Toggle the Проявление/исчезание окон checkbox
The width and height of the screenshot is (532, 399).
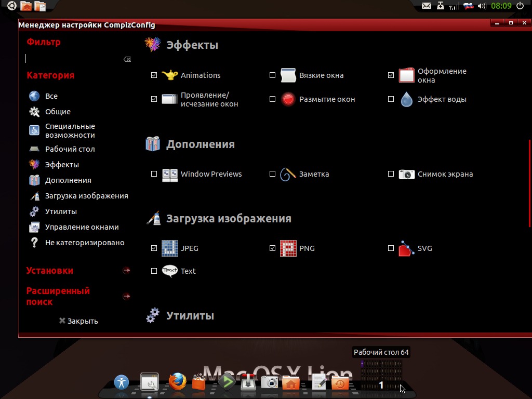pos(154,99)
